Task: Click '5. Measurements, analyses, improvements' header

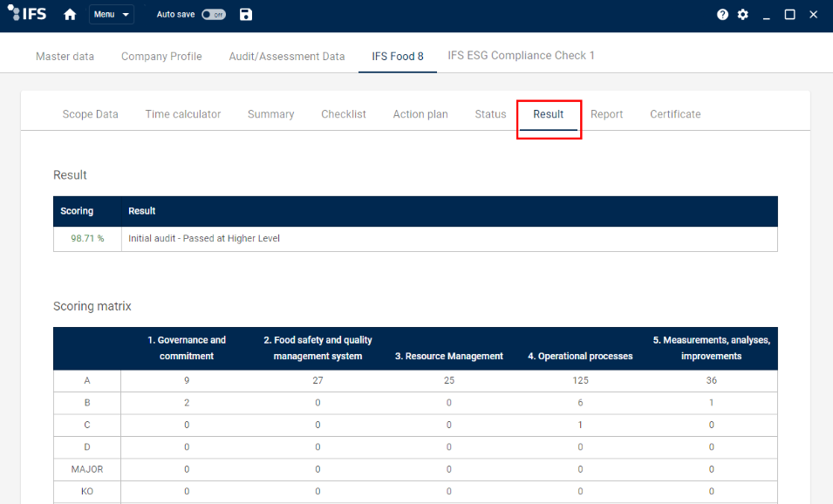Action: (712, 348)
